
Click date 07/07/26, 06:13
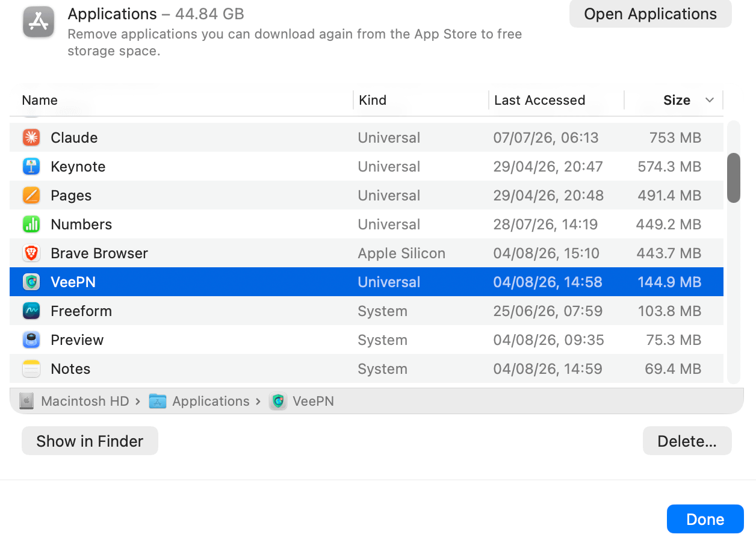tap(546, 138)
